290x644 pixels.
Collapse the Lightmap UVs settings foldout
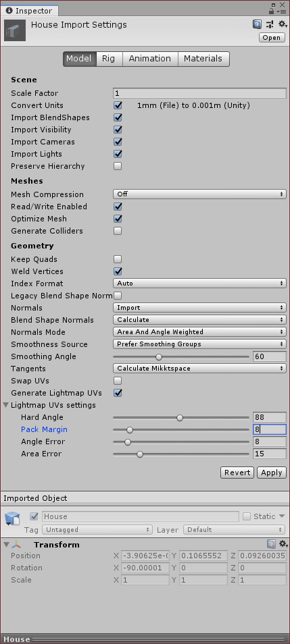pos(6,405)
